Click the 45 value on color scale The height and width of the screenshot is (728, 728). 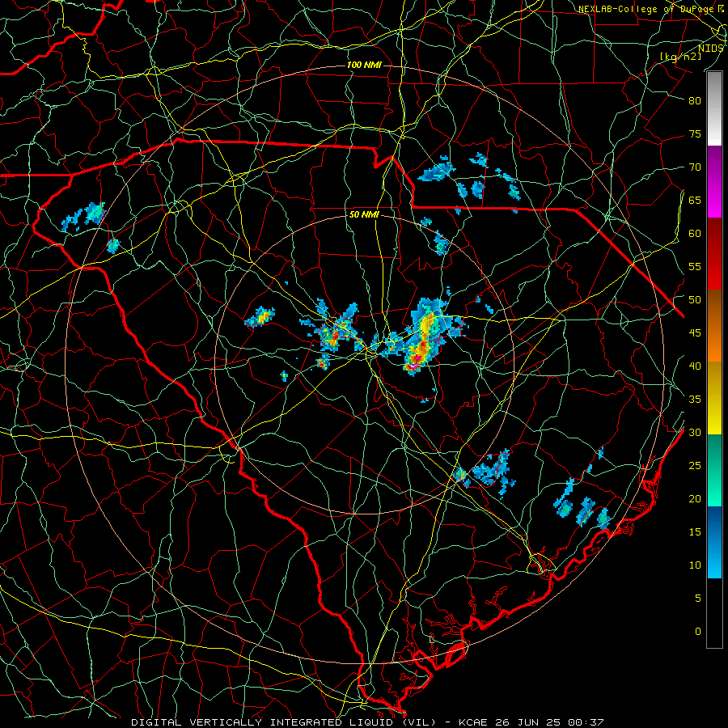(x=695, y=333)
